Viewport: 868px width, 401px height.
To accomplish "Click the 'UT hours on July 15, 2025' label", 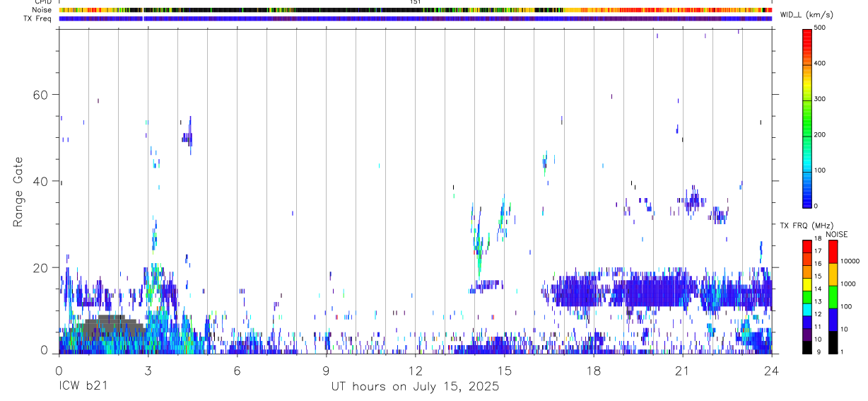I will click(415, 386).
